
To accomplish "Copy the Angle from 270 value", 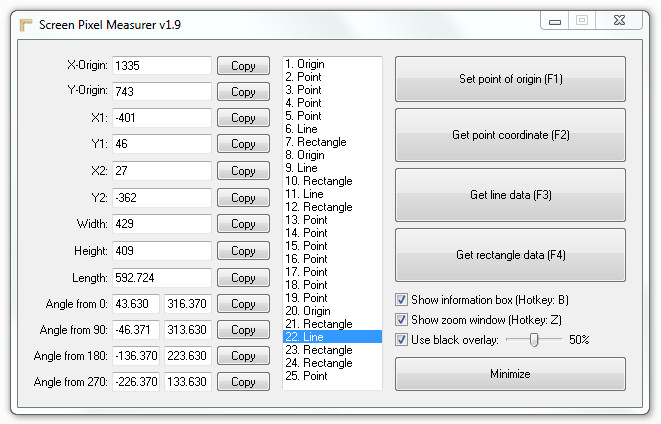I will point(243,382).
